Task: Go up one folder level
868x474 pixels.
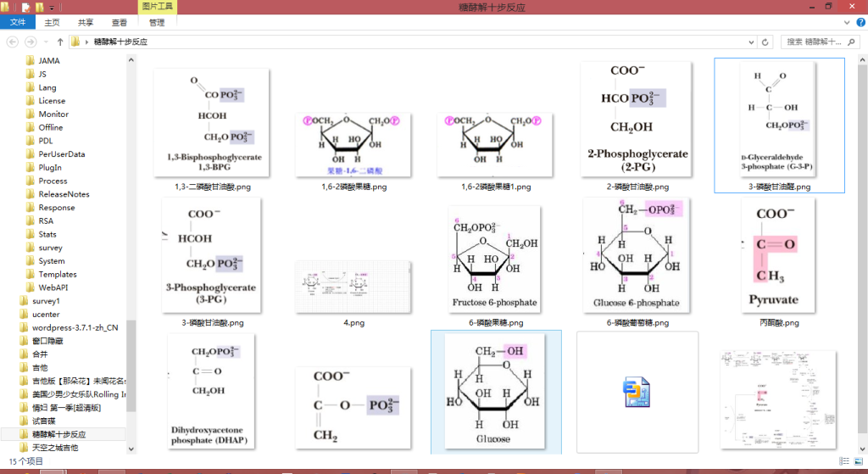Action: [x=60, y=41]
